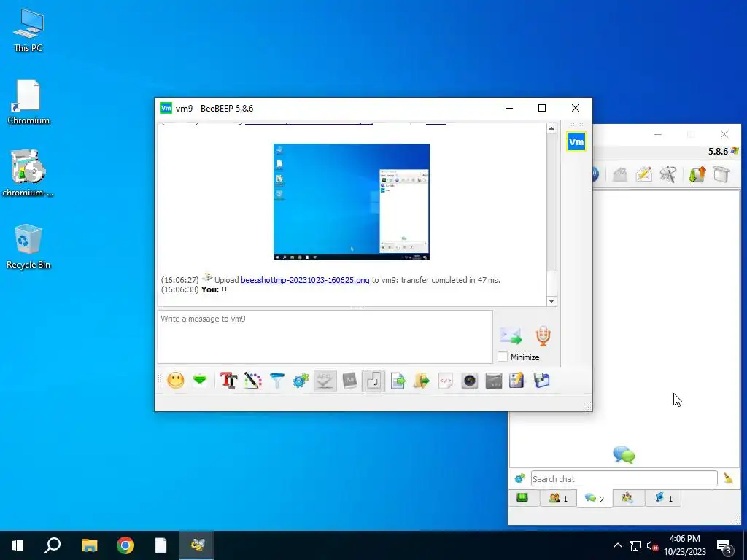Viewport: 747px width, 560px height.
Task: Open the smiley emoticon picker
Action: pos(176,381)
